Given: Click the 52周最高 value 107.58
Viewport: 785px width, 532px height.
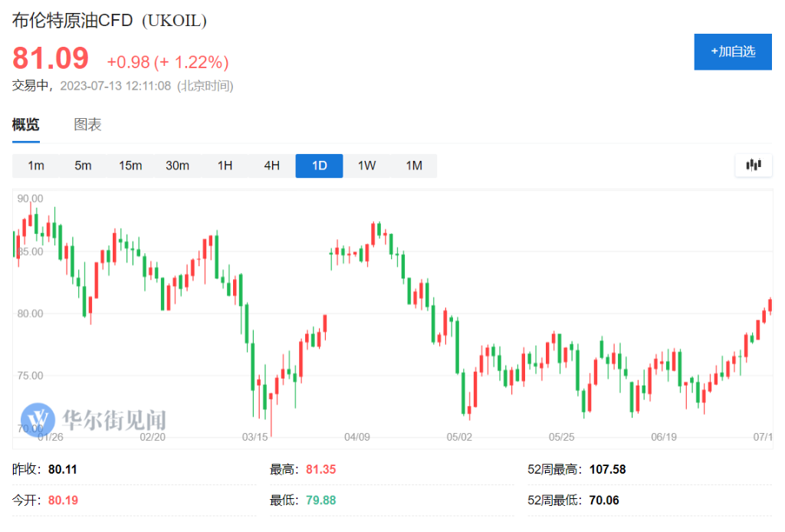Looking at the screenshot, I should [608, 469].
